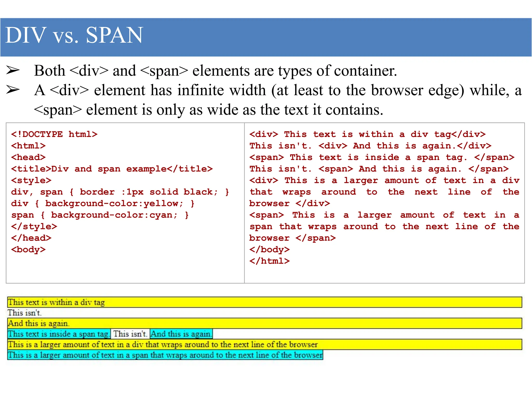The image size is (532, 399).
Task: Click the '</html>' closing tag line
Action: (x=269, y=261)
